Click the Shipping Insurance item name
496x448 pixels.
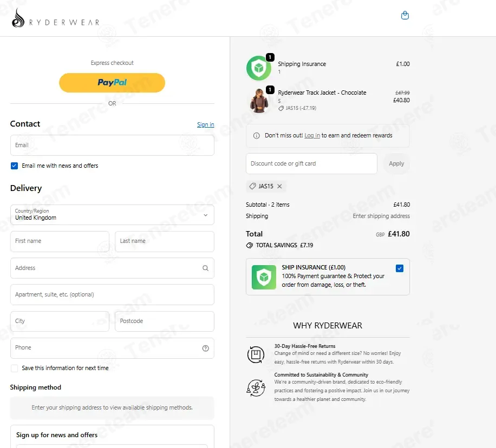click(302, 64)
